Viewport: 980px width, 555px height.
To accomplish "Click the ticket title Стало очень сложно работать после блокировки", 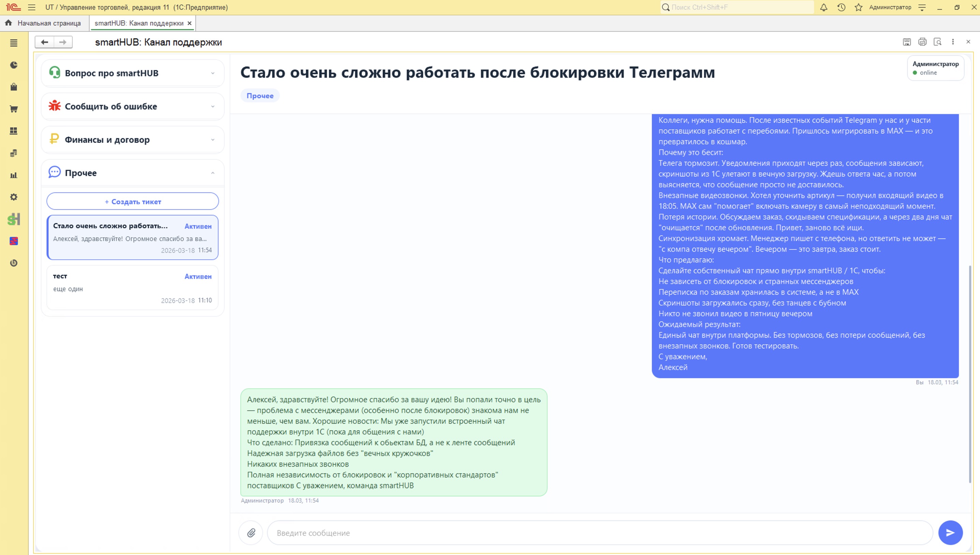I will [x=477, y=72].
